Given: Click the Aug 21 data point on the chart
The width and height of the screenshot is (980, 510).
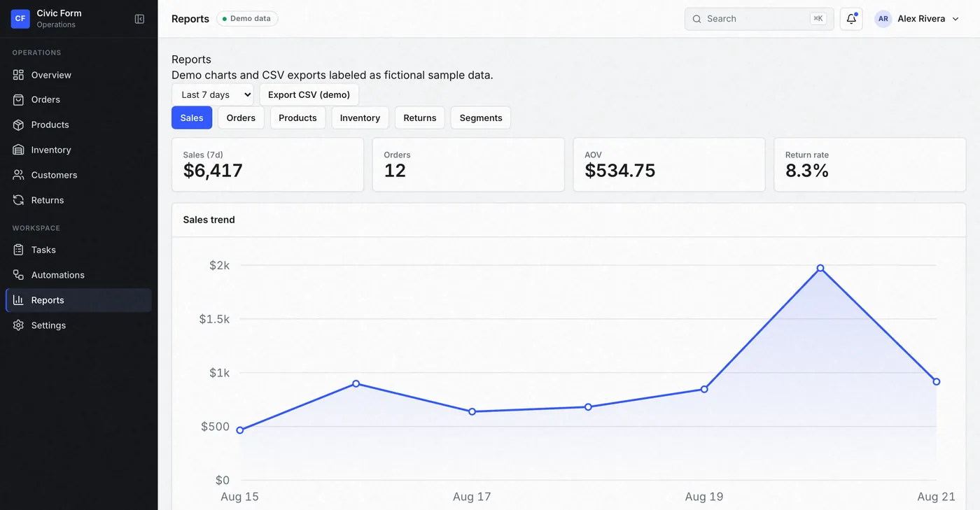Looking at the screenshot, I should pos(937,382).
